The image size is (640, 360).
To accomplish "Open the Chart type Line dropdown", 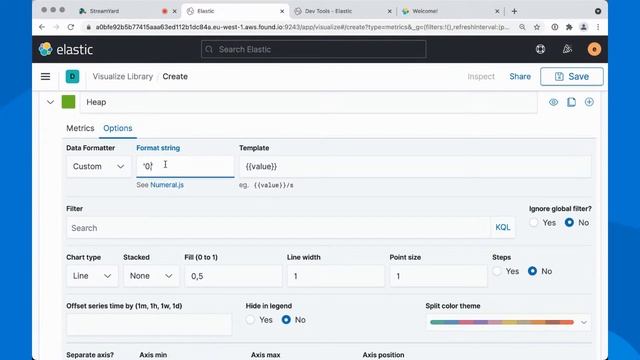I will pyautogui.click(x=92, y=276).
